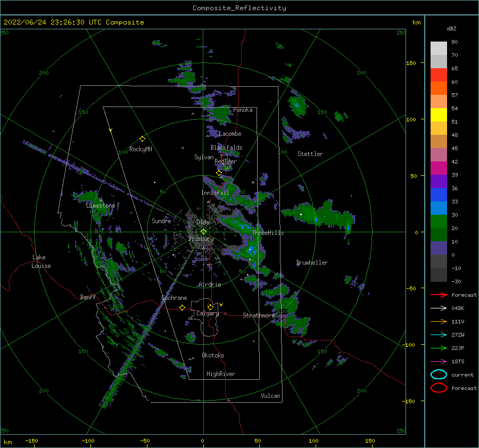Click the Strathmore town label
The image size is (479, 448).
click(x=259, y=315)
